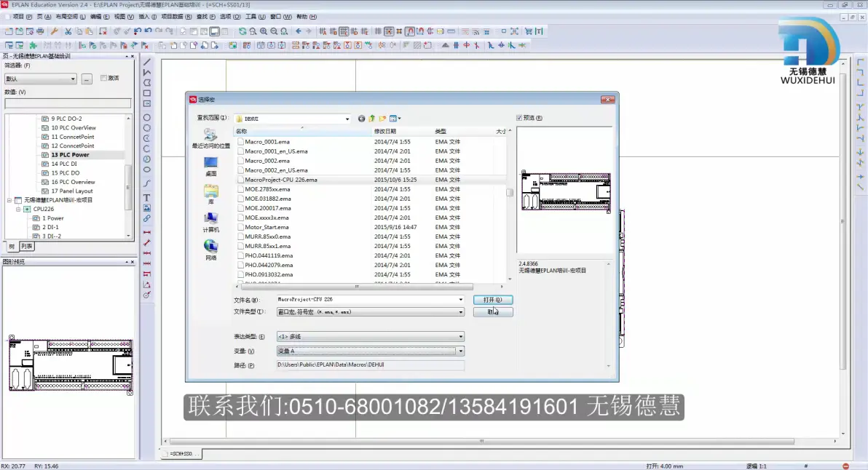868x470 pixels.
Task: Sort files by 类型 column header
Action: [x=463, y=132]
